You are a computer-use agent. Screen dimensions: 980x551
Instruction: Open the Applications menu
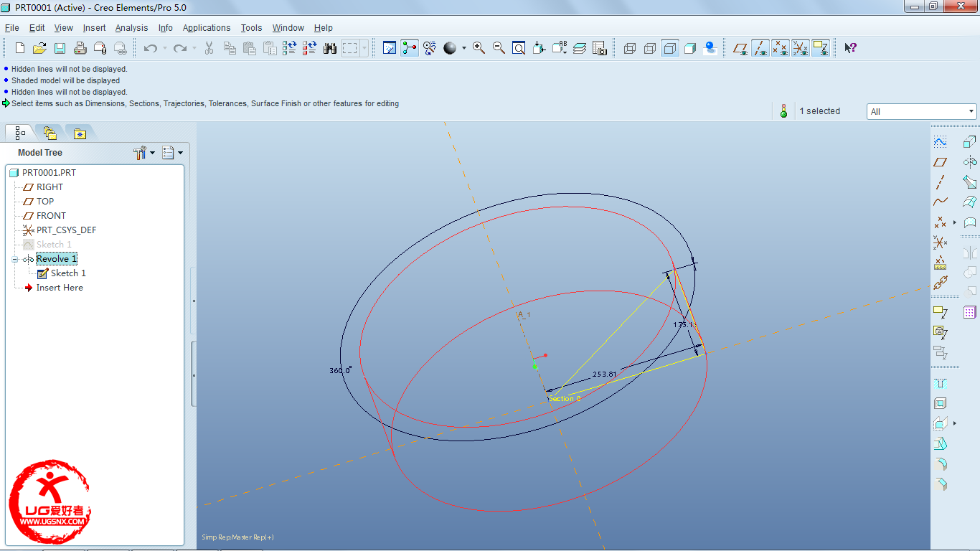coord(207,28)
